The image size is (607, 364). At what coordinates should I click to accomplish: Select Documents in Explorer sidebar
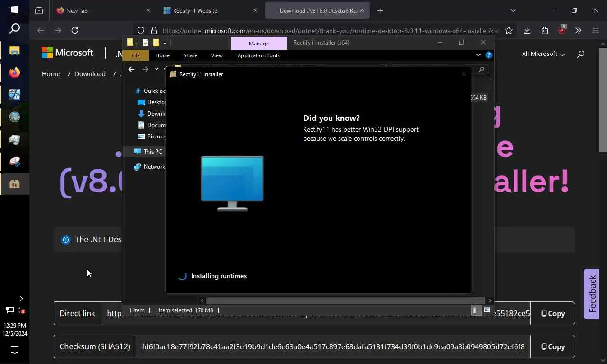point(151,125)
